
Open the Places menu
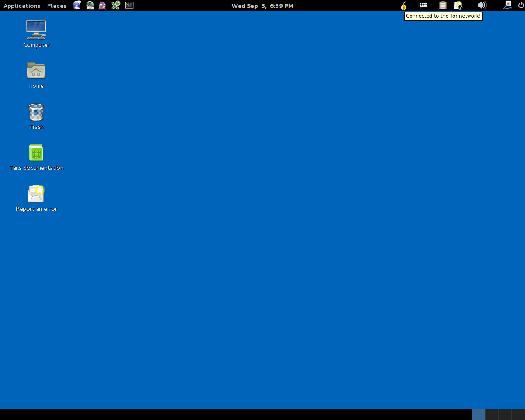[57, 6]
